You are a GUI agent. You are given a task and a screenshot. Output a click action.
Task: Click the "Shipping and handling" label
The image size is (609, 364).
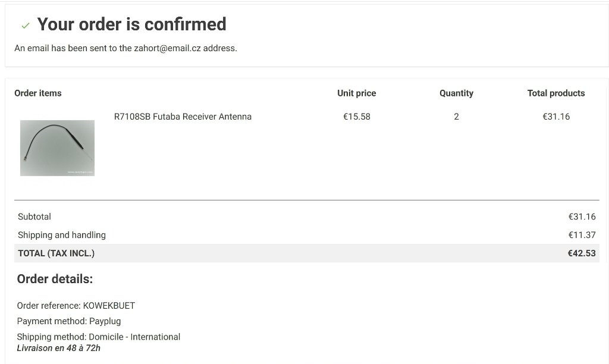[62, 235]
